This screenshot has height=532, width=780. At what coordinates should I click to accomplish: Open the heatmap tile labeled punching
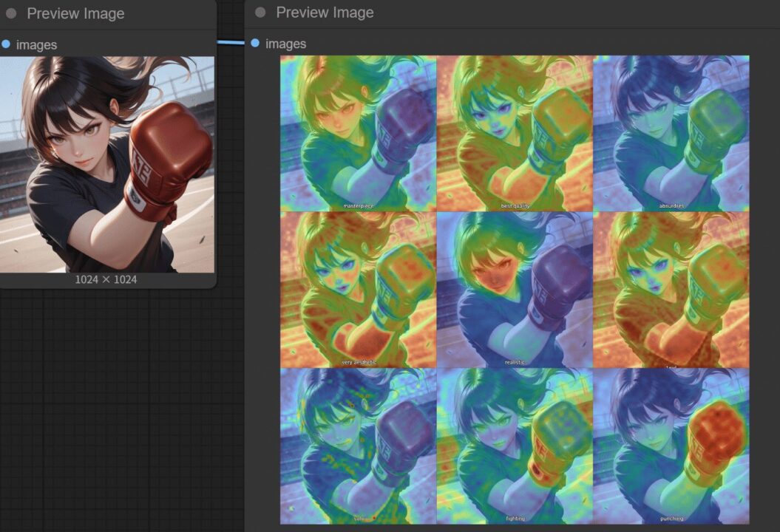point(671,446)
